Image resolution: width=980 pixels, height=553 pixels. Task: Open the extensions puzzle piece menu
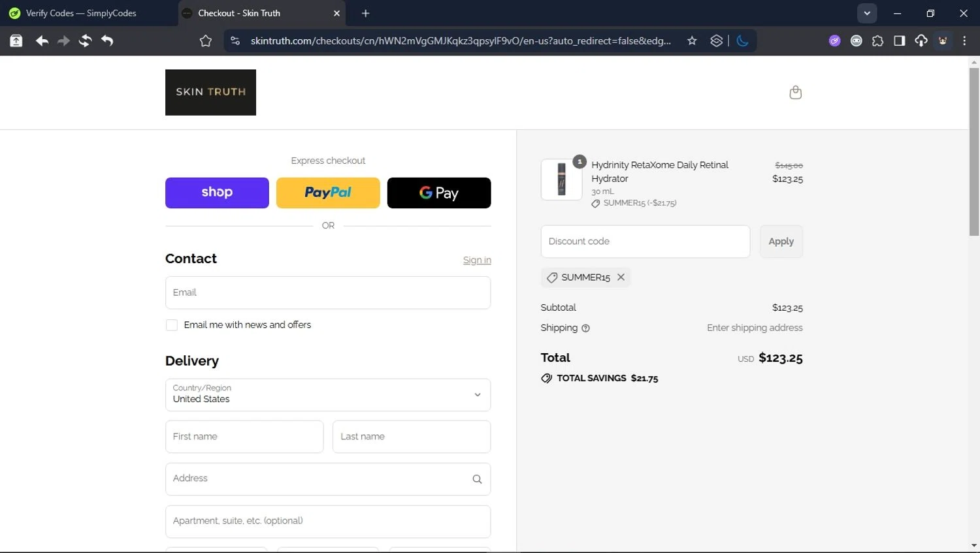pyautogui.click(x=877, y=40)
